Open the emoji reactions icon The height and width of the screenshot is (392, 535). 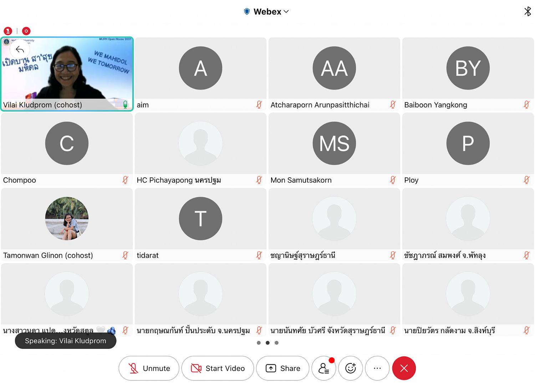point(351,368)
